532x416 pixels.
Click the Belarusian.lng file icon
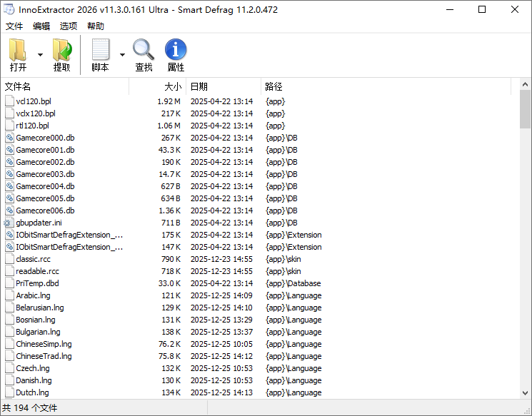9,308
